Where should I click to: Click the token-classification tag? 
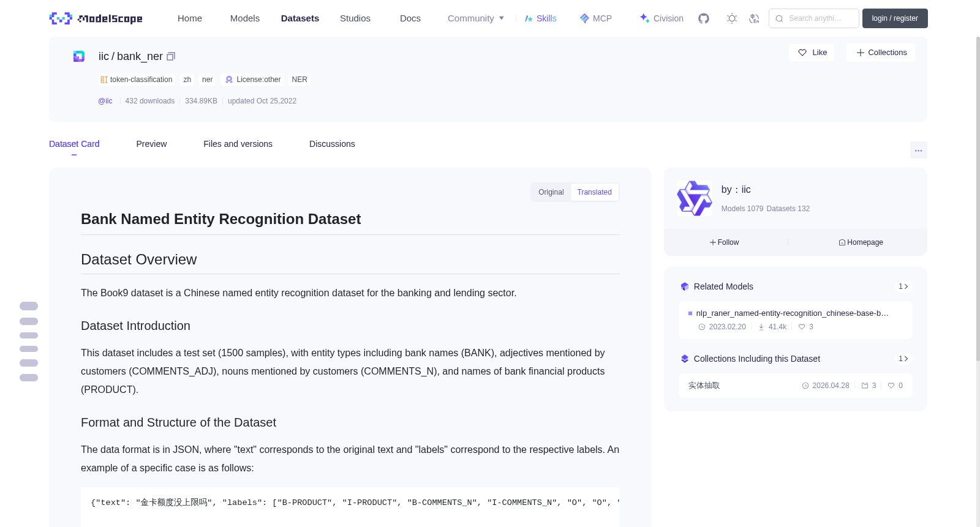tap(137, 80)
